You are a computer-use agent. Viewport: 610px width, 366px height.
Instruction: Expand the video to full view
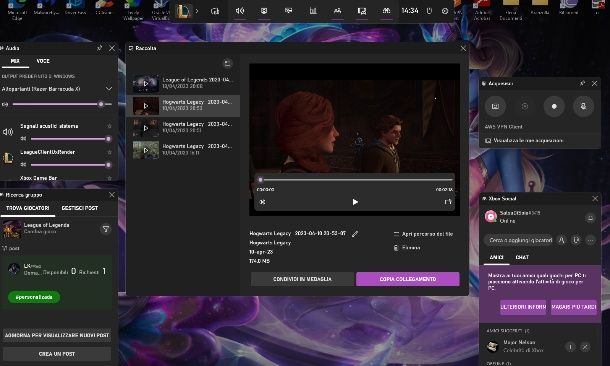[x=448, y=202]
